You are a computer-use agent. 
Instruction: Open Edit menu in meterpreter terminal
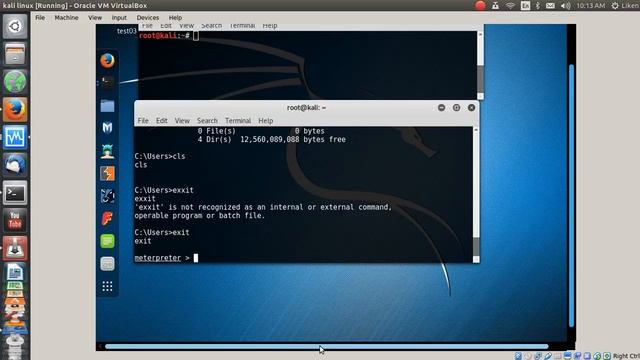[162, 120]
